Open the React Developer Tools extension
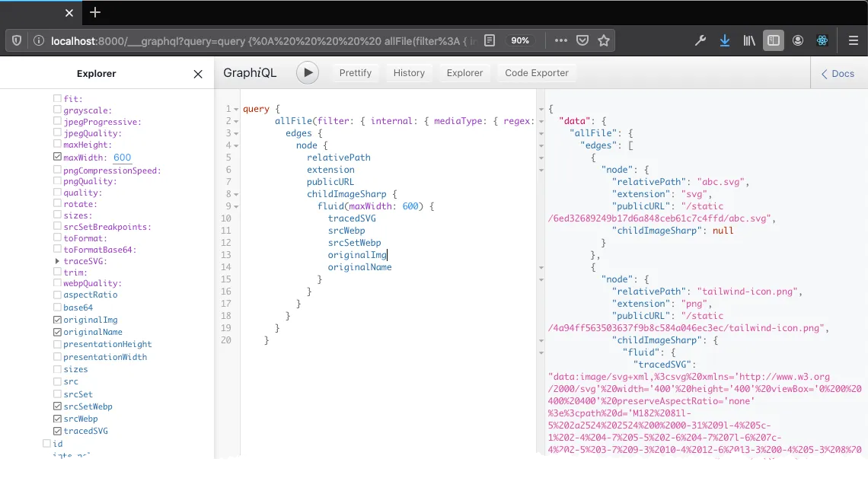This screenshot has height=478, width=868. tap(822, 40)
